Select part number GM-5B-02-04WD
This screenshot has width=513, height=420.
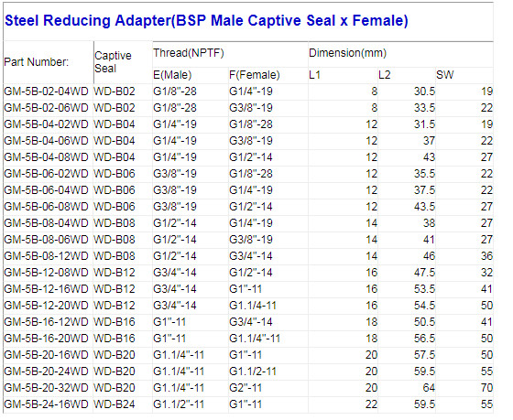(x=46, y=92)
